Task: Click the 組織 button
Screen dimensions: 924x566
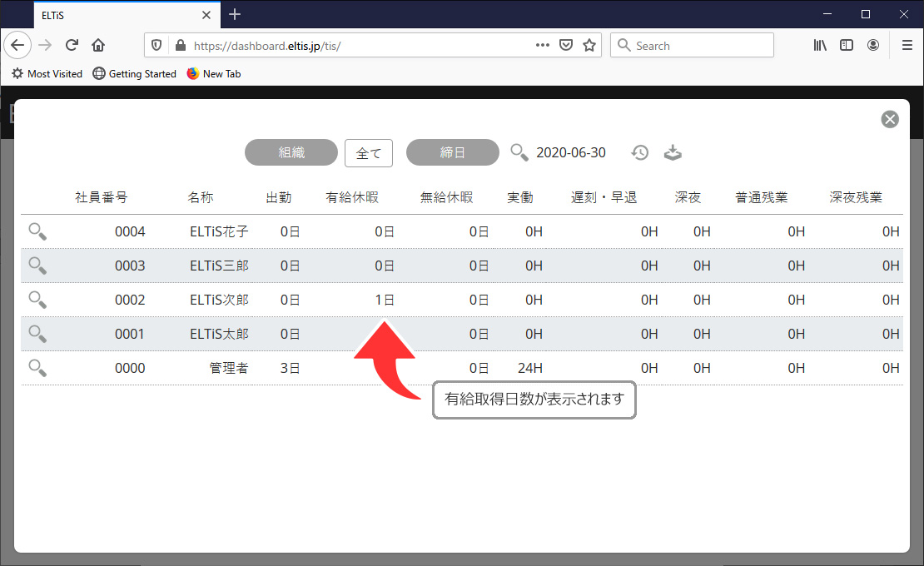Action: 291,152
